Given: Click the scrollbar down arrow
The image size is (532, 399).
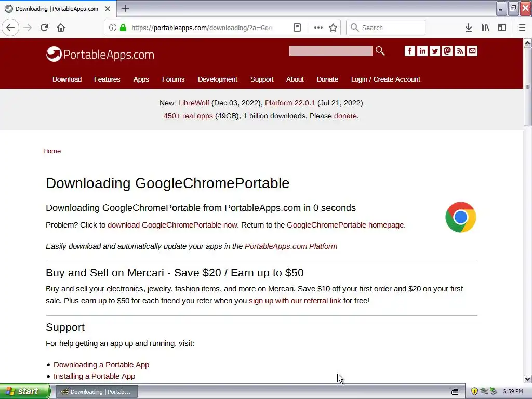Looking at the screenshot, I should [x=527, y=379].
